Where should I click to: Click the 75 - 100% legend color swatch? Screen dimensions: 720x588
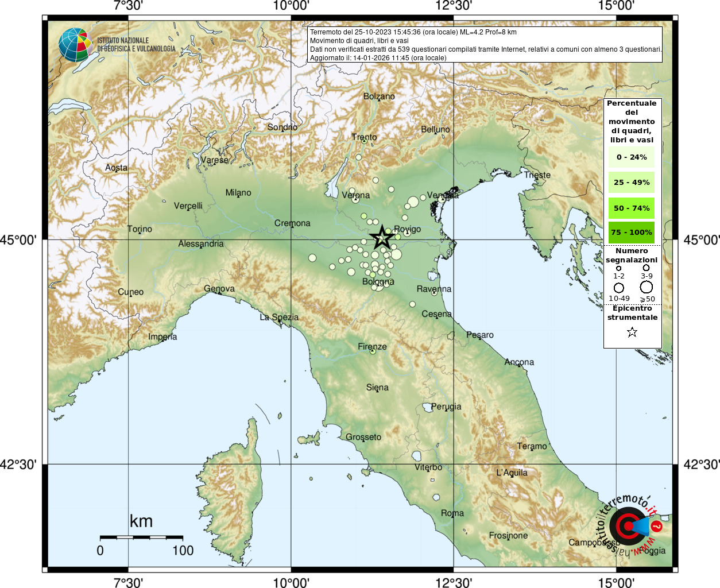click(x=632, y=232)
